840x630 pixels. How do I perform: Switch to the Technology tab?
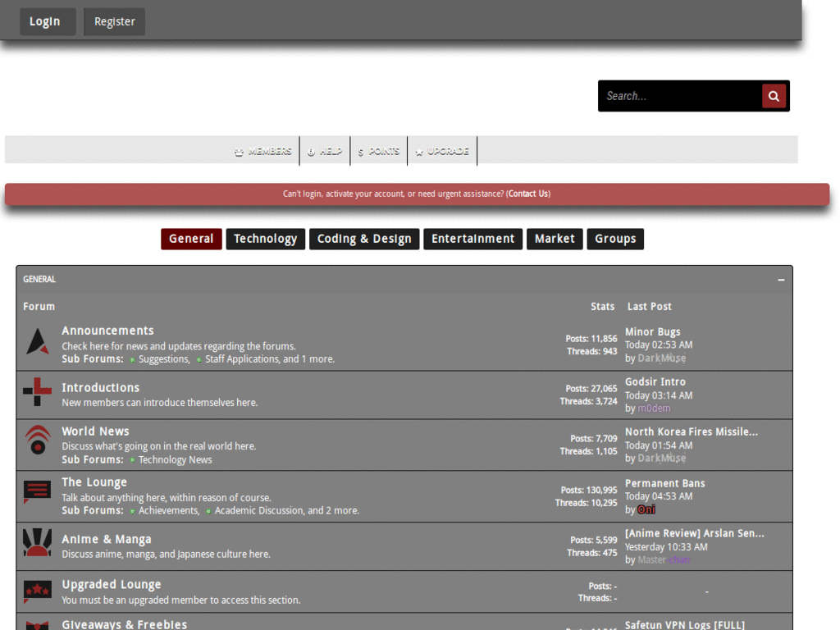point(265,239)
